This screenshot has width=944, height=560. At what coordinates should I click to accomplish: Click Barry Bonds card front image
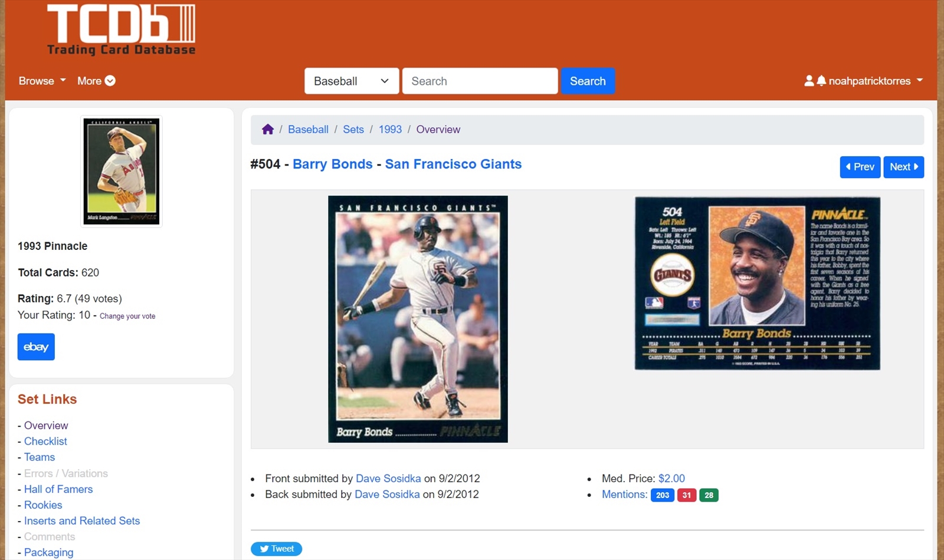coord(418,319)
